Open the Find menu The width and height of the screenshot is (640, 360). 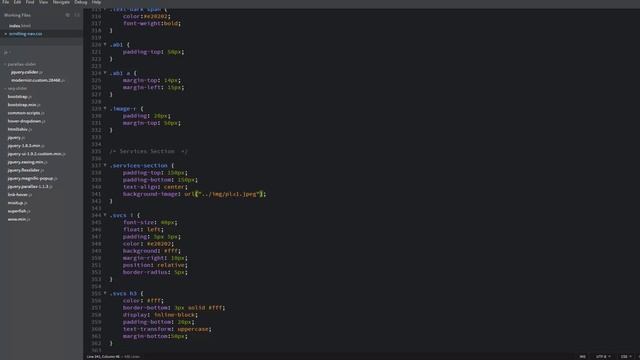pos(30,2)
